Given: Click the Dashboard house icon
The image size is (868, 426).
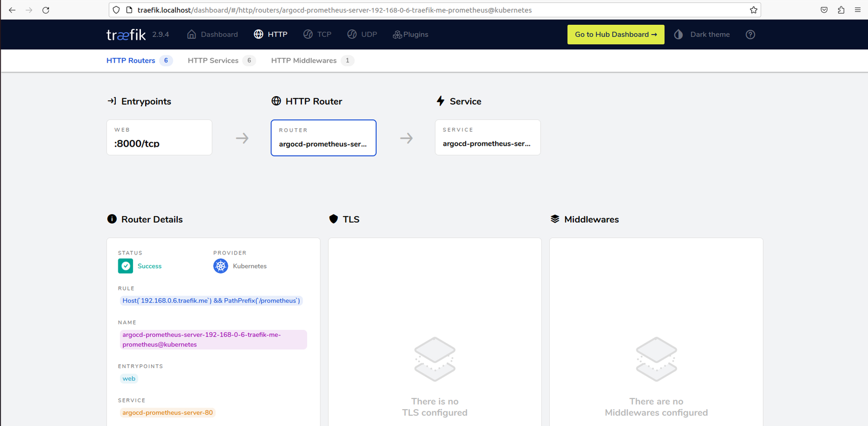Looking at the screenshot, I should pyautogui.click(x=191, y=34).
